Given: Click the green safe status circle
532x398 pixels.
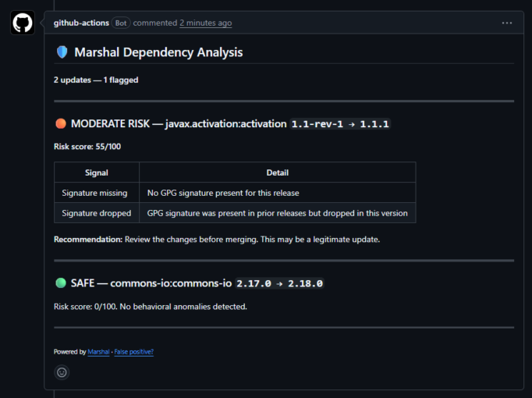Looking at the screenshot, I should [61, 283].
